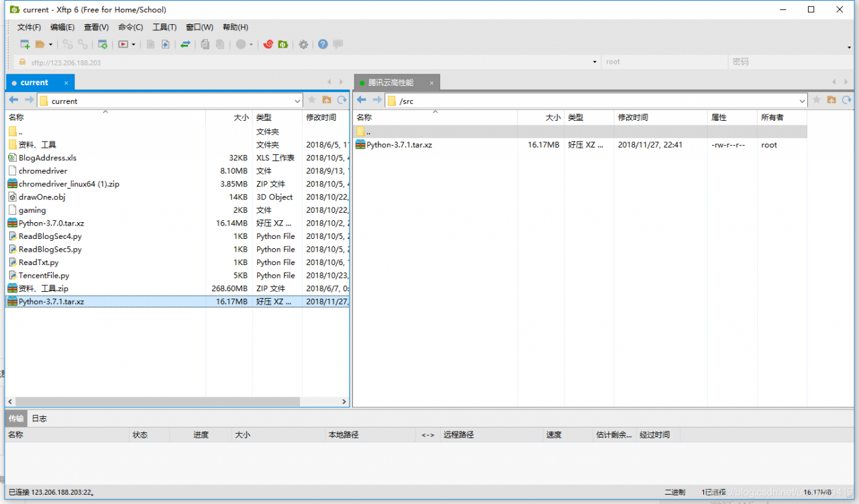The width and height of the screenshot is (859, 504).
Task: Click the Session Properties window icon with gear
Action: pyautogui.click(x=103, y=44)
